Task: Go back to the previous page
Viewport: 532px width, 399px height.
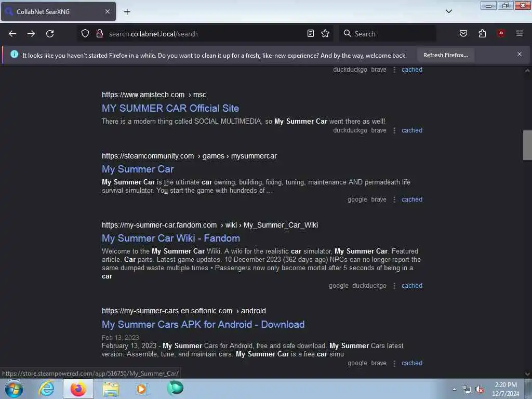Action: click(x=12, y=34)
